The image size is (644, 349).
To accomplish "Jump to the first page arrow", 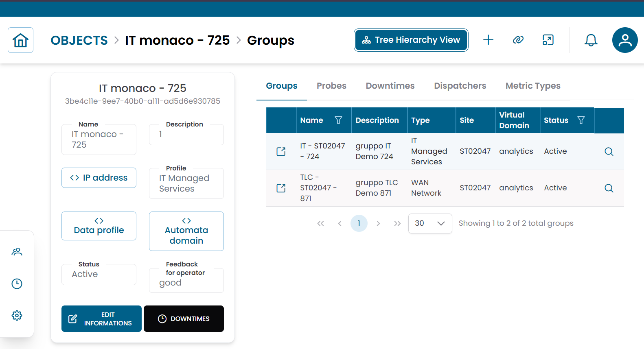I will (320, 223).
